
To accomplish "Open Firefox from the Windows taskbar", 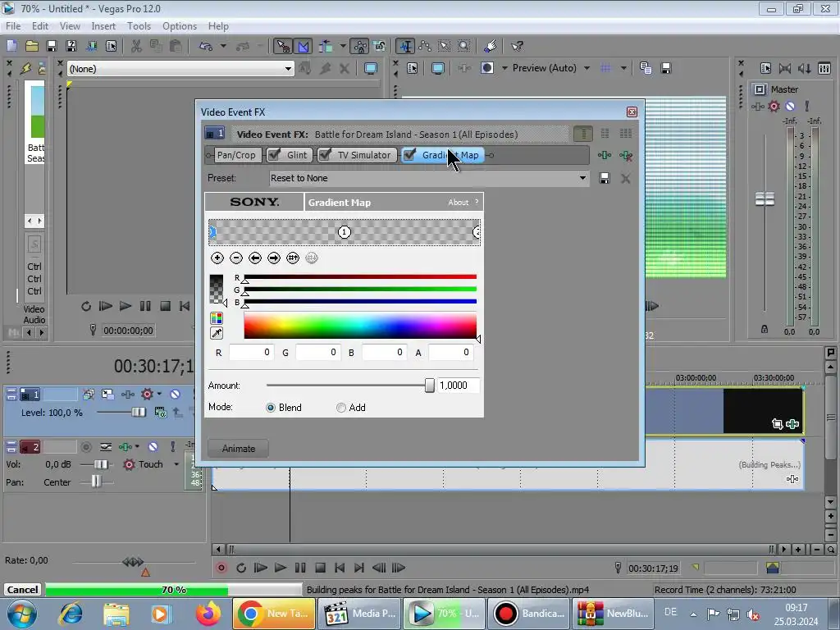I will coord(208,614).
